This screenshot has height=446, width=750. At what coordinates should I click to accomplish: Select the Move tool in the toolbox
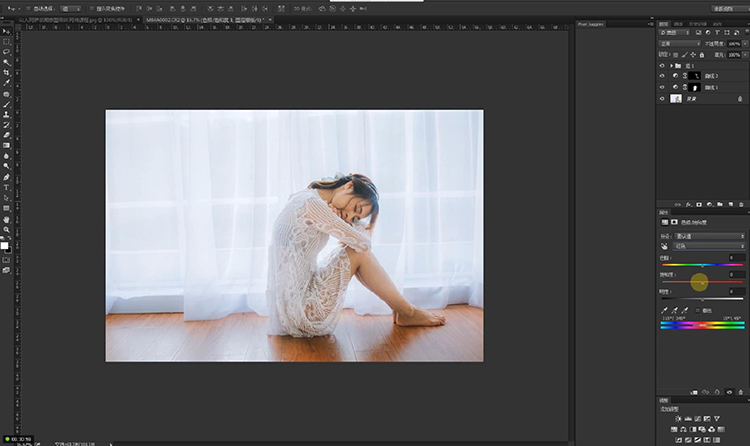(x=6, y=32)
